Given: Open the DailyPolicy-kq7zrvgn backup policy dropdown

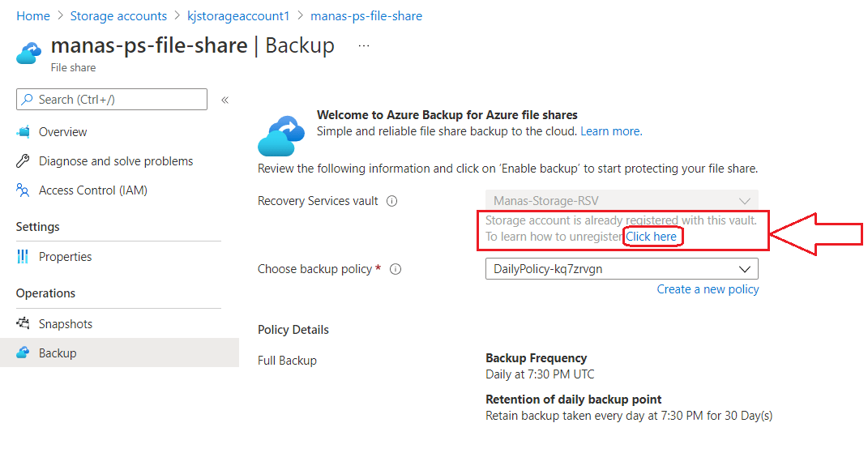Looking at the screenshot, I should coord(622,269).
